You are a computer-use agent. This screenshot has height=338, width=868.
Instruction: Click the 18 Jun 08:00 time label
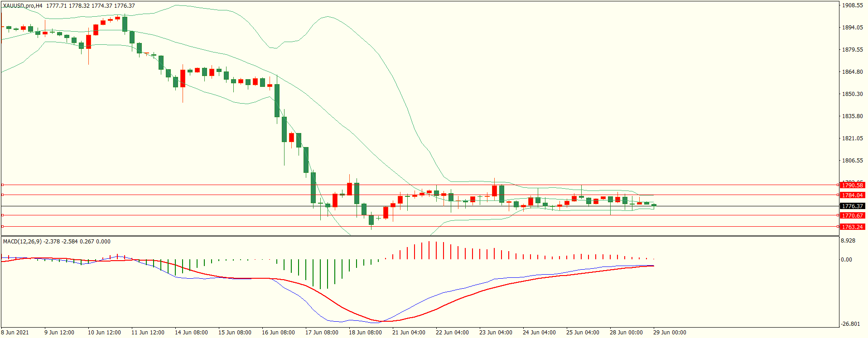tap(365, 333)
